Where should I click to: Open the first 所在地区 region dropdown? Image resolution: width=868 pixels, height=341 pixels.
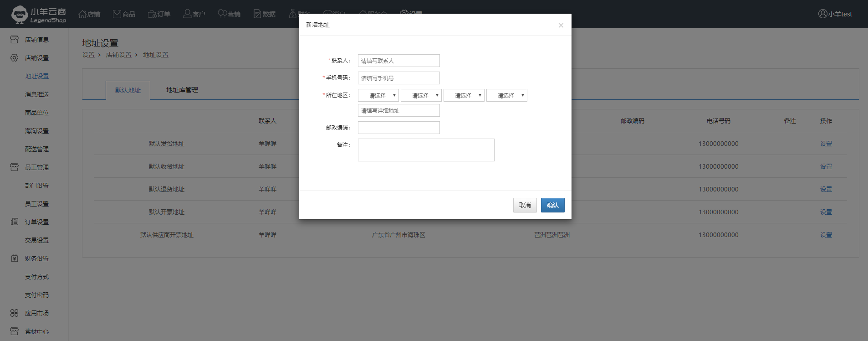(x=378, y=95)
